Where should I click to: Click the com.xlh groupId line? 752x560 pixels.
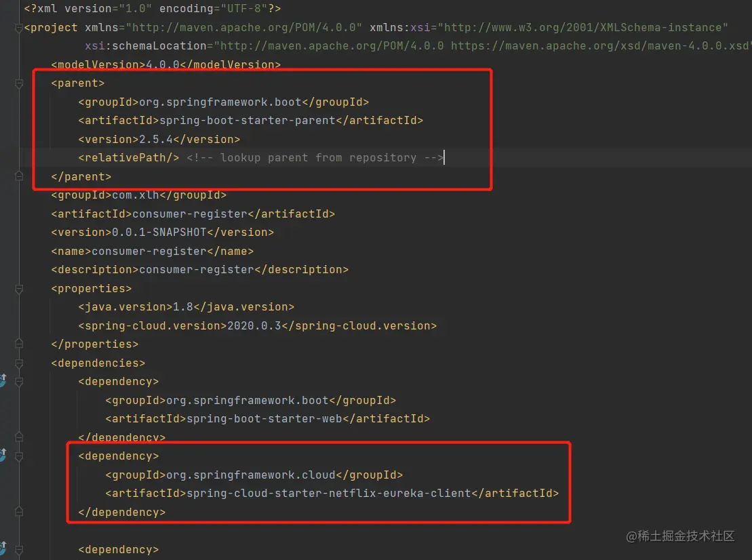(138, 195)
